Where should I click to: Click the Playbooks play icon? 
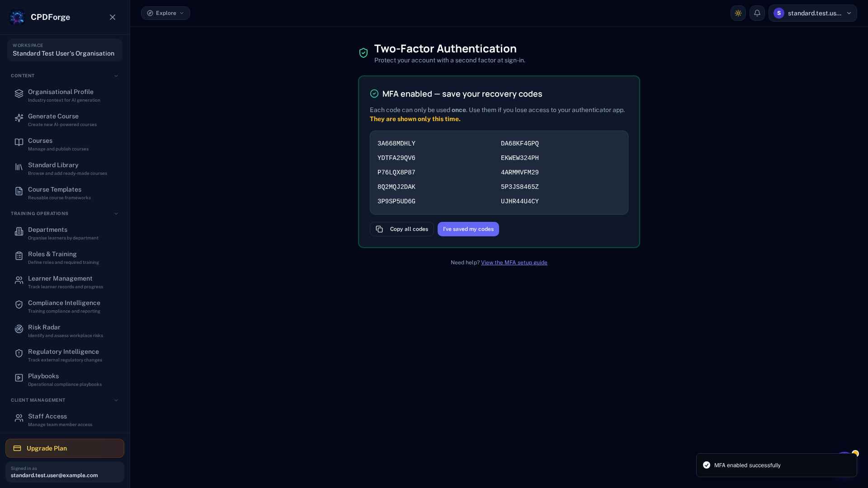coord(19,378)
